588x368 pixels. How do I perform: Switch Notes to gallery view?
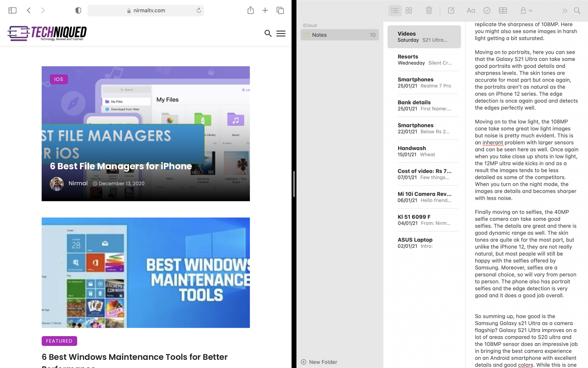(x=409, y=11)
